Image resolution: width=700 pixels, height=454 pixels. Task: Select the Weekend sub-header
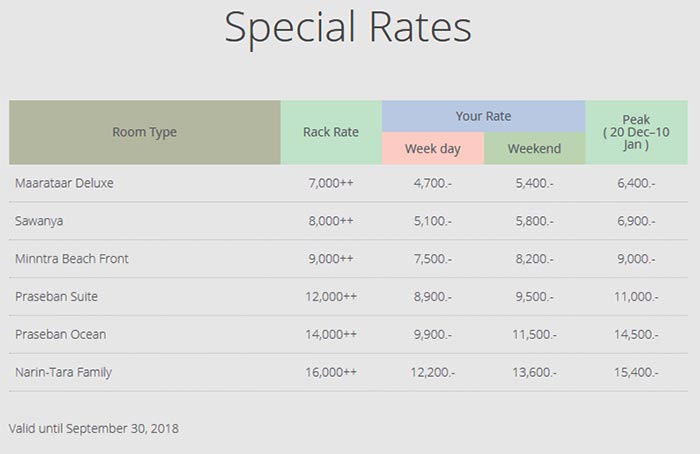pos(534,149)
